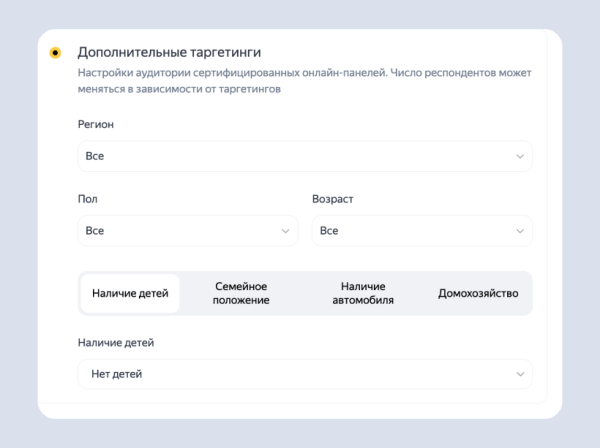Click the Все value in the Возраст field
Image resolution: width=600 pixels, height=448 pixels.
pos(329,231)
